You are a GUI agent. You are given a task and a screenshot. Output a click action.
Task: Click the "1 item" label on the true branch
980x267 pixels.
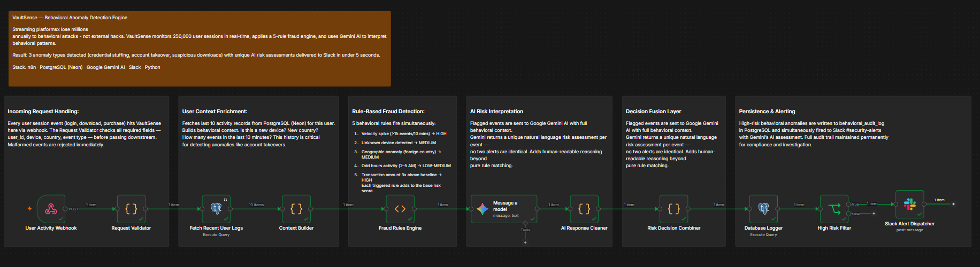click(872, 203)
